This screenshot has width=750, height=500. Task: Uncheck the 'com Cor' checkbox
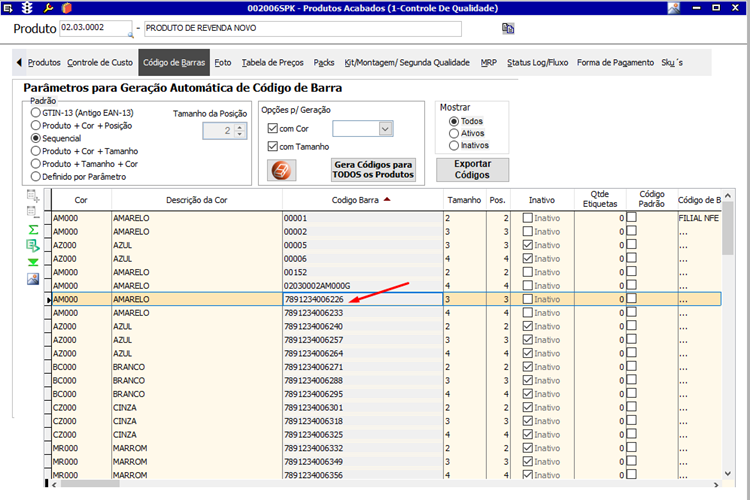(274, 128)
